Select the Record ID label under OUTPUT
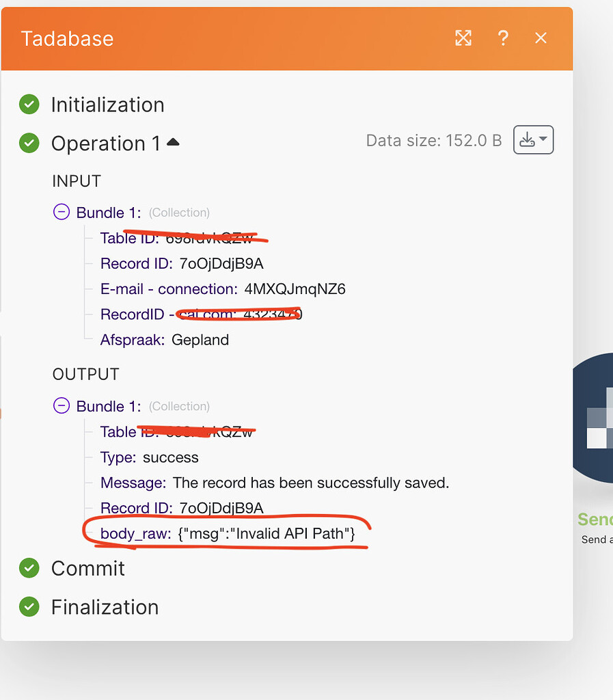613x700 pixels. coord(135,508)
